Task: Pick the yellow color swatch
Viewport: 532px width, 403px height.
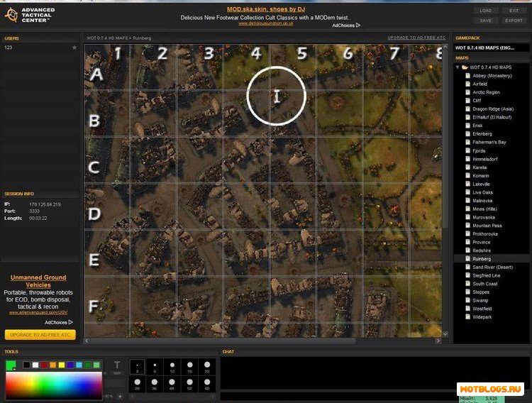Action: click(x=62, y=365)
